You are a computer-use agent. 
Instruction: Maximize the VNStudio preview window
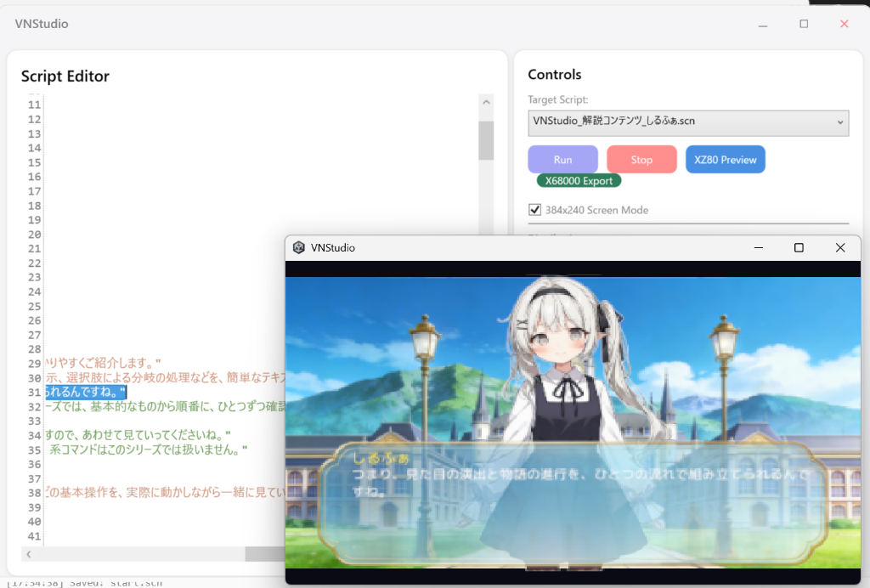pos(799,247)
